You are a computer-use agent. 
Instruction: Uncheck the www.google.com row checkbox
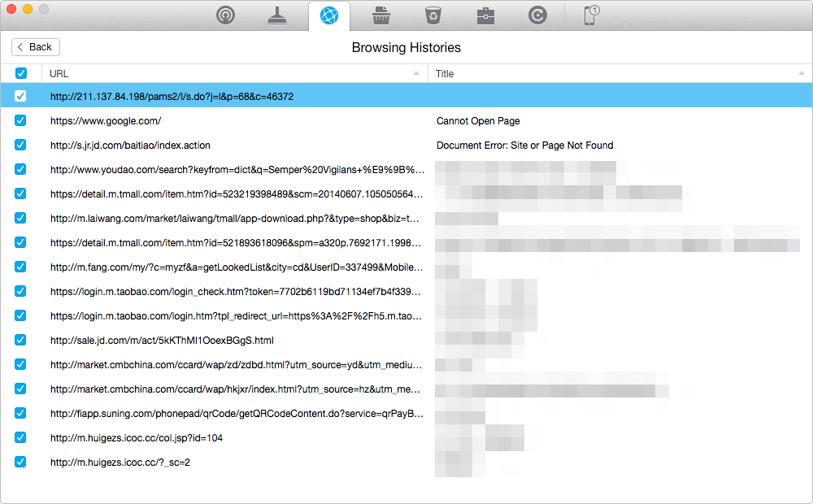pyautogui.click(x=20, y=120)
